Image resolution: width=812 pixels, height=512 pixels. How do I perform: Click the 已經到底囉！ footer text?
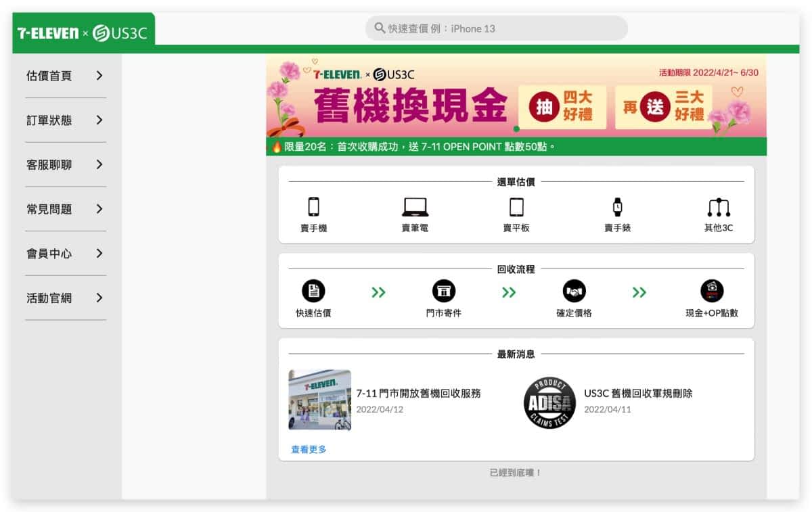point(516,473)
